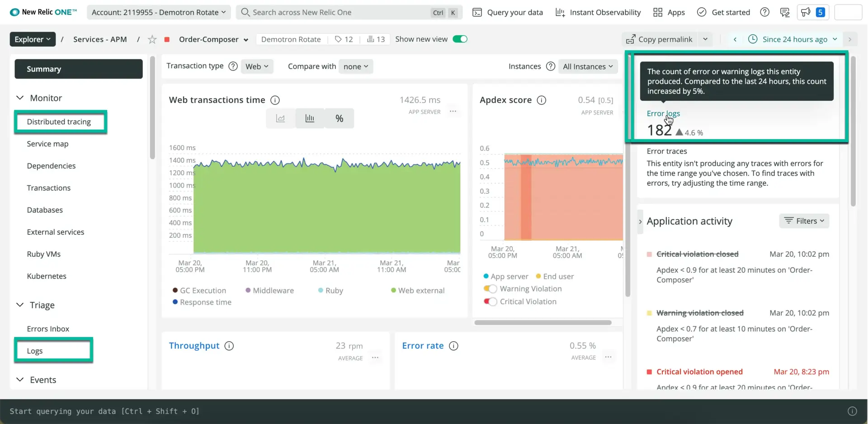
Task: Switch chart to bar chart view
Action: pyautogui.click(x=310, y=118)
